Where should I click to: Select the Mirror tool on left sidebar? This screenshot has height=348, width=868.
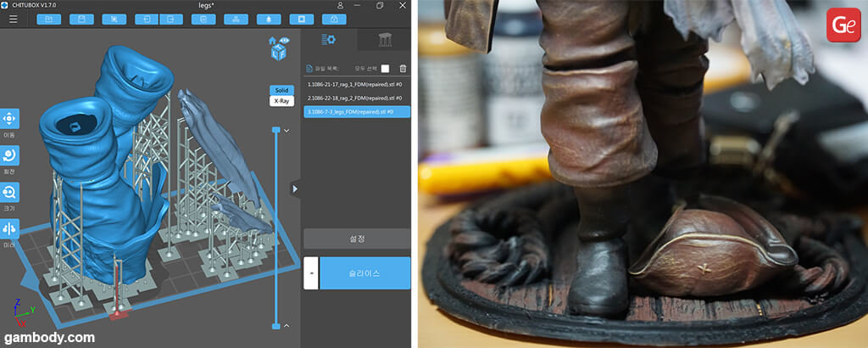pos(9,228)
